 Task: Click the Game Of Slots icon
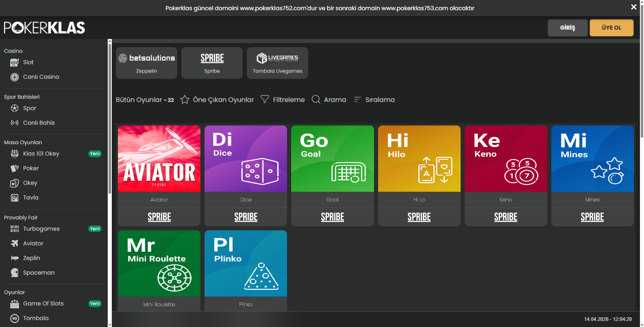[x=15, y=304]
